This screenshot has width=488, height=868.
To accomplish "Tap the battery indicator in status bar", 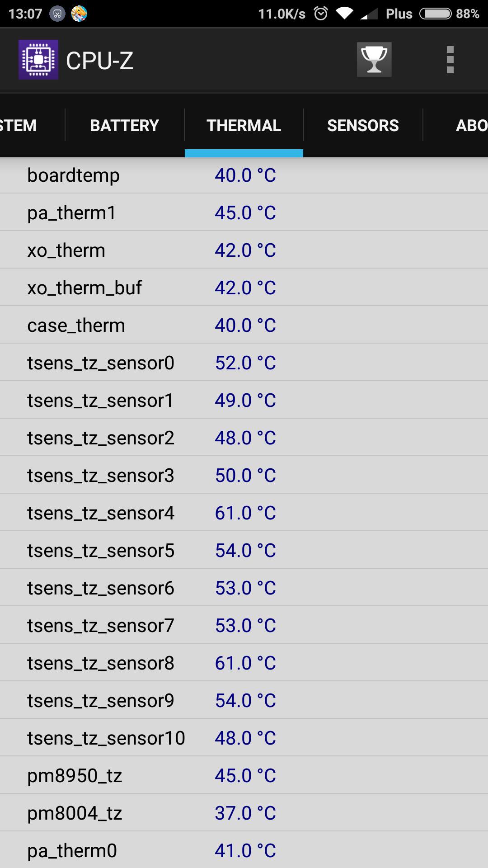I will 435,14.
